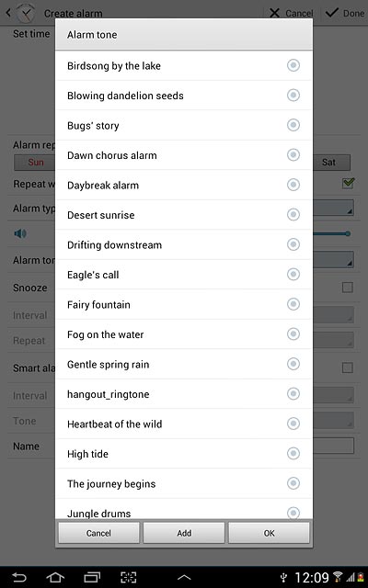Open the recent apps icon
Screen dimensions: 368x588
coord(92,577)
